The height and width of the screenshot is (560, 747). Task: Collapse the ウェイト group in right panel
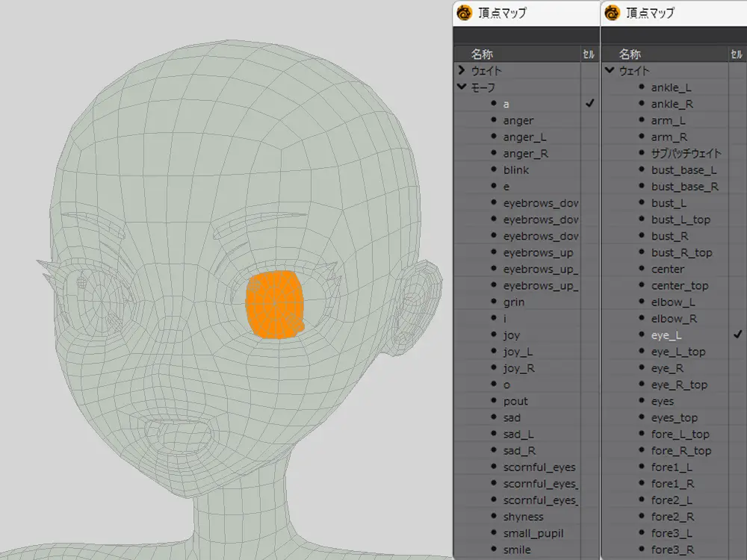[x=610, y=71]
